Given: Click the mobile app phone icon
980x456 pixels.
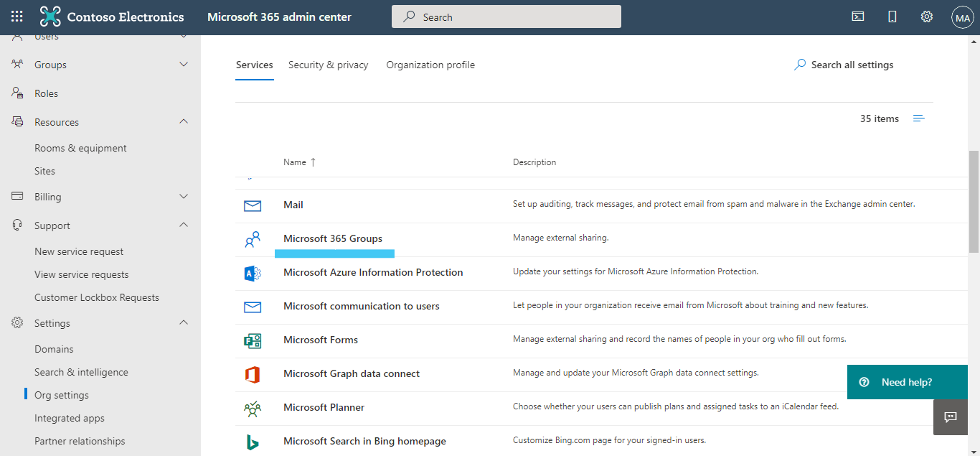Looking at the screenshot, I should [x=892, y=17].
